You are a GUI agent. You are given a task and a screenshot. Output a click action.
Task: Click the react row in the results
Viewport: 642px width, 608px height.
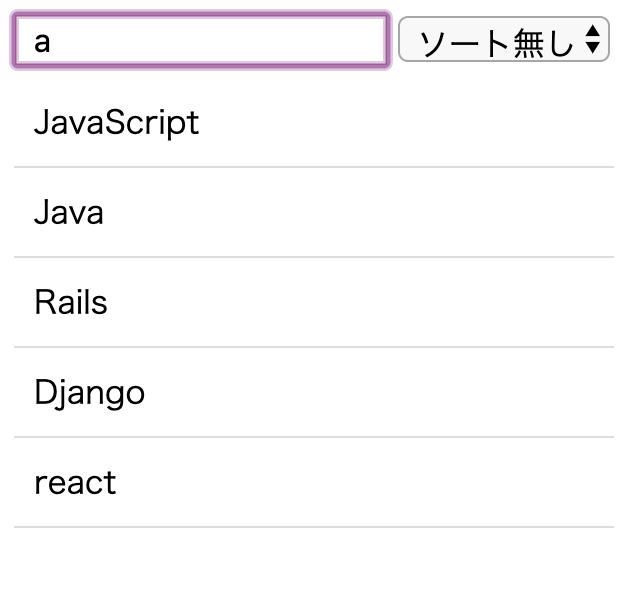click(313, 483)
